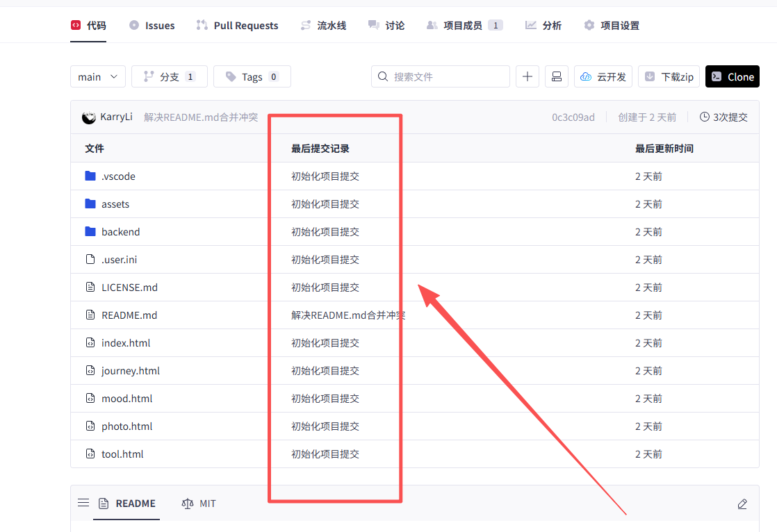Image resolution: width=777 pixels, height=532 pixels.
Task: Open commit hash 0c3c09ad
Action: pos(573,117)
